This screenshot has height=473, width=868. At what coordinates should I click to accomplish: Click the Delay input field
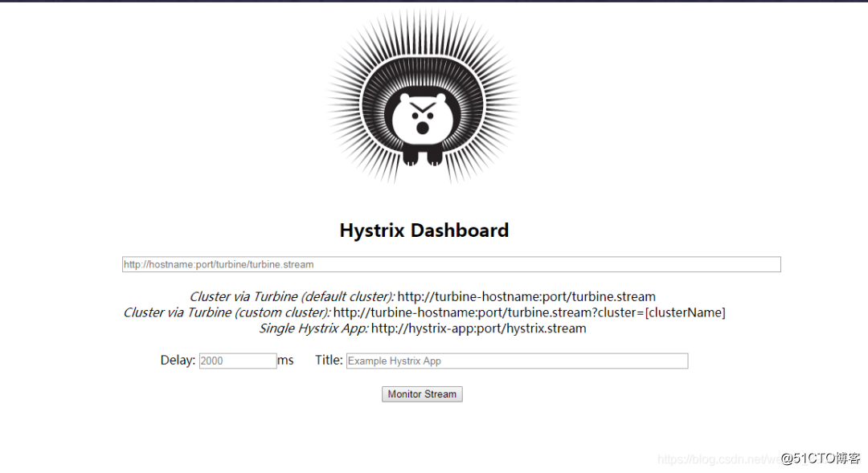pos(237,361)
